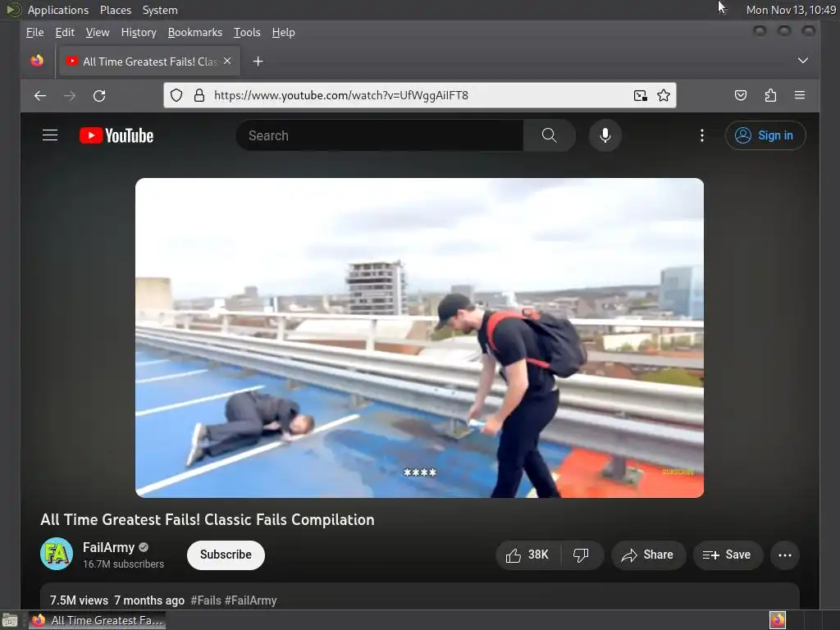Open YouTube settings three-dot menu

[702, 135]
